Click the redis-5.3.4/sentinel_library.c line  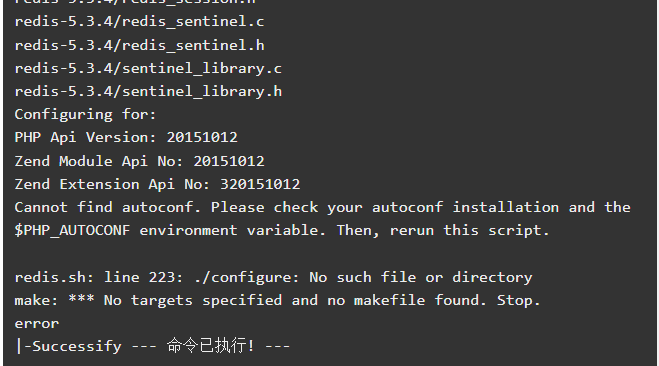pos(148,68)
